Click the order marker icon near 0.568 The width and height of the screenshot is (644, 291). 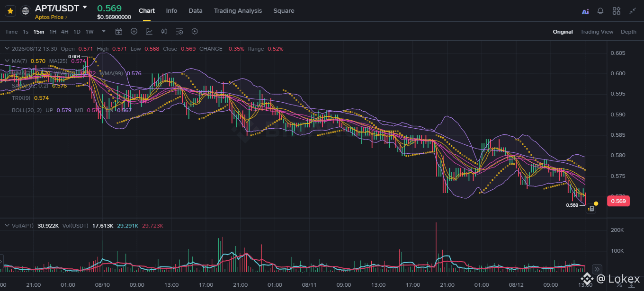click(591, 208)
